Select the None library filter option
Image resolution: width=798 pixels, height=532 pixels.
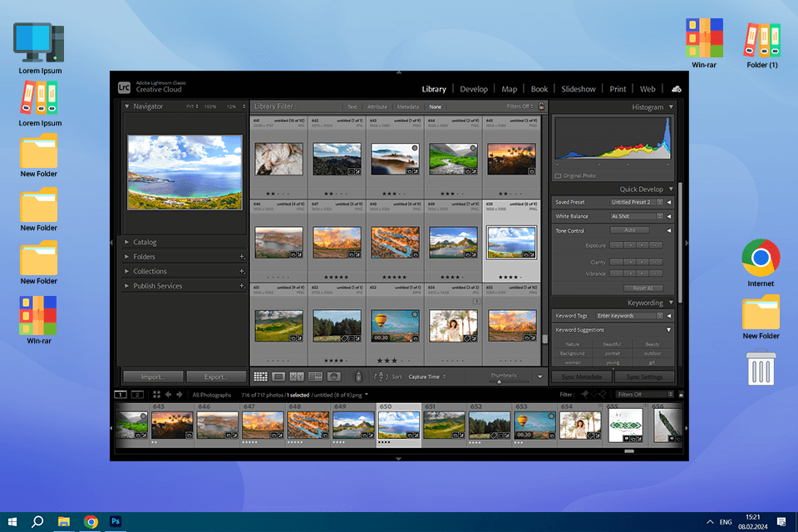(x=435, y=107)
